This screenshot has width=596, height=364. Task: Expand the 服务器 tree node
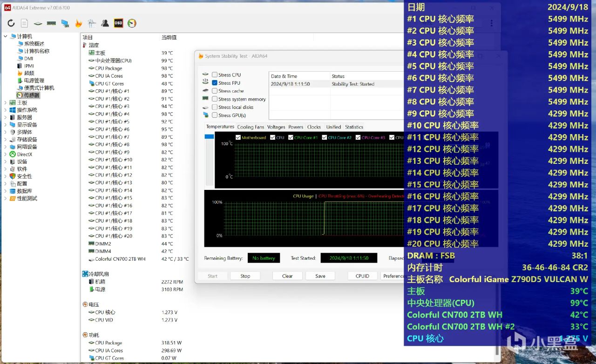click(x=6, y=117)
